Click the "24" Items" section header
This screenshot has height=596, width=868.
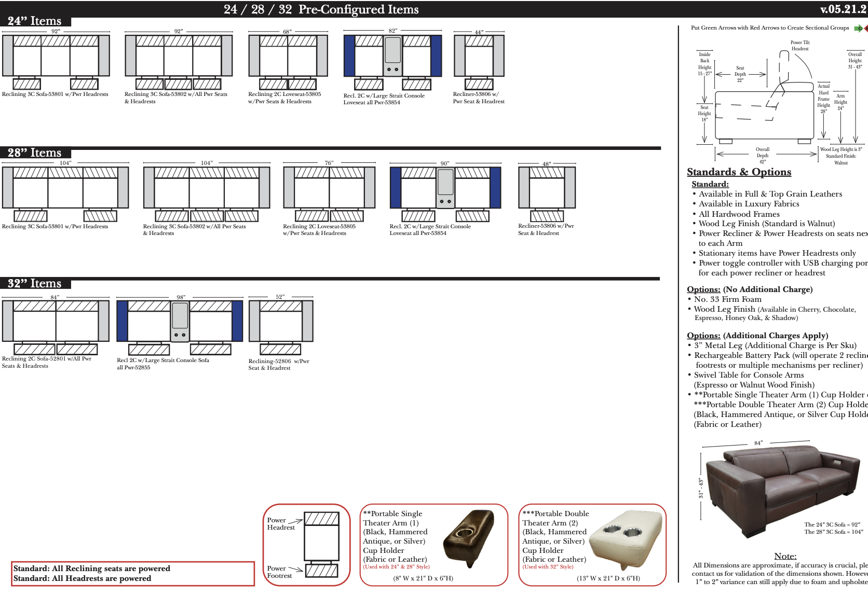[35, 21]
